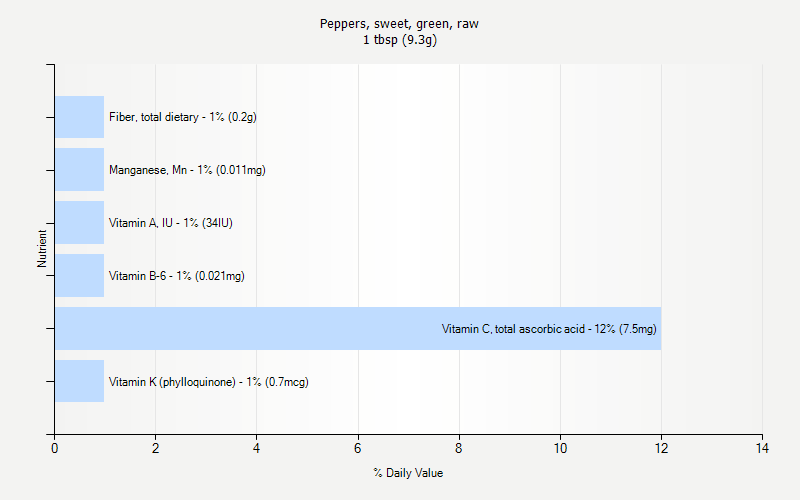Click the '% Daily Value' axis label

click(408, 473)
